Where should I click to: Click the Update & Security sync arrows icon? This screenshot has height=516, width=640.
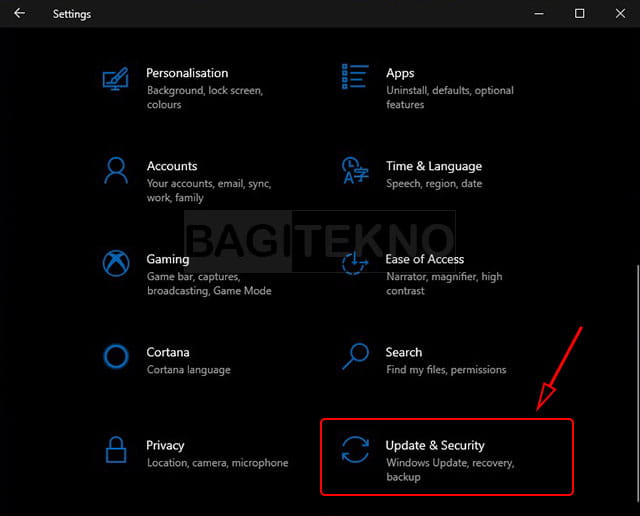(x=355, y=449)
